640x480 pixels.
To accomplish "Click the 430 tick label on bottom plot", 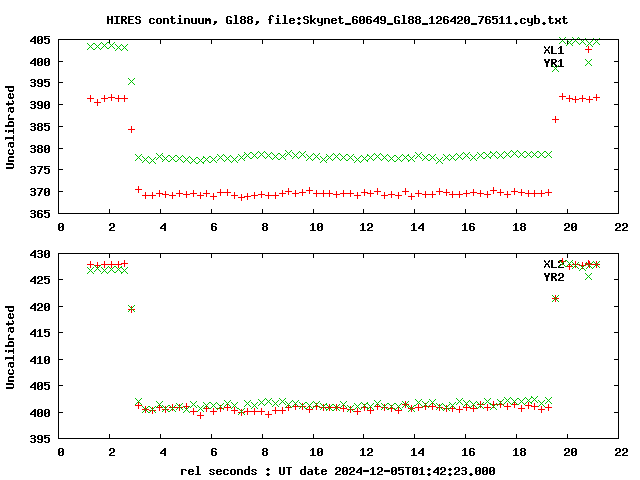I will 40,254.
